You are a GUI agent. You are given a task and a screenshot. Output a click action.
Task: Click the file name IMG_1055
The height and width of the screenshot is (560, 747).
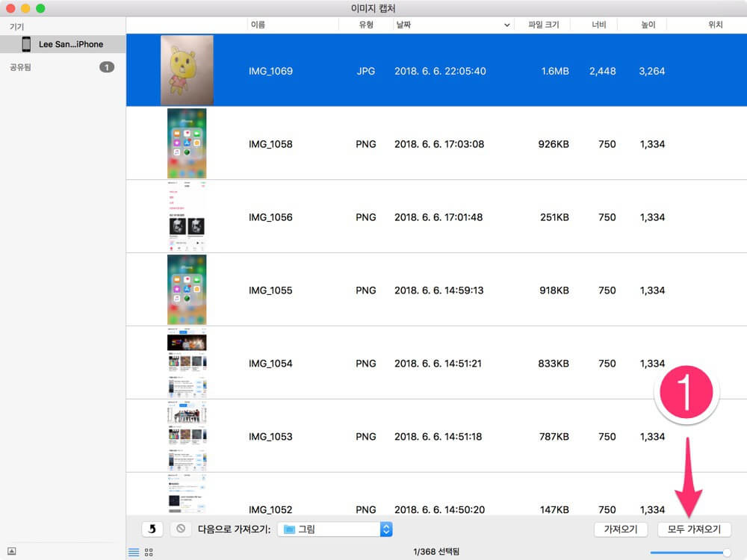pyautogui.click(x=270, y=290)
